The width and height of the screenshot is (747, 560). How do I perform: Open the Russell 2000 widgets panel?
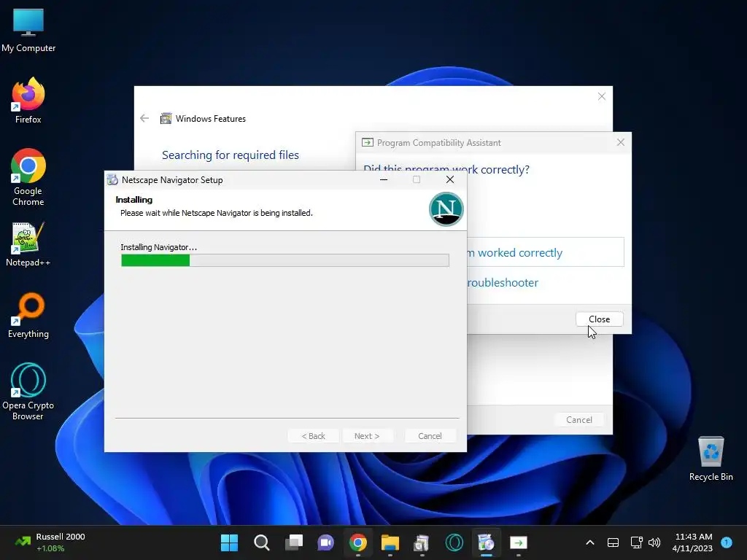50,542
